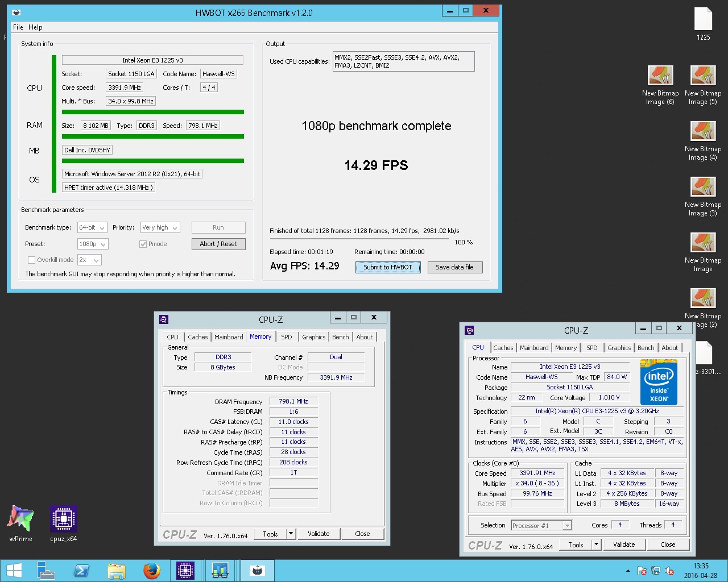This screenshot has height=582, width=728.
Task: Switch to HWBOT x265 taskbar button
Action: point(258,571)
